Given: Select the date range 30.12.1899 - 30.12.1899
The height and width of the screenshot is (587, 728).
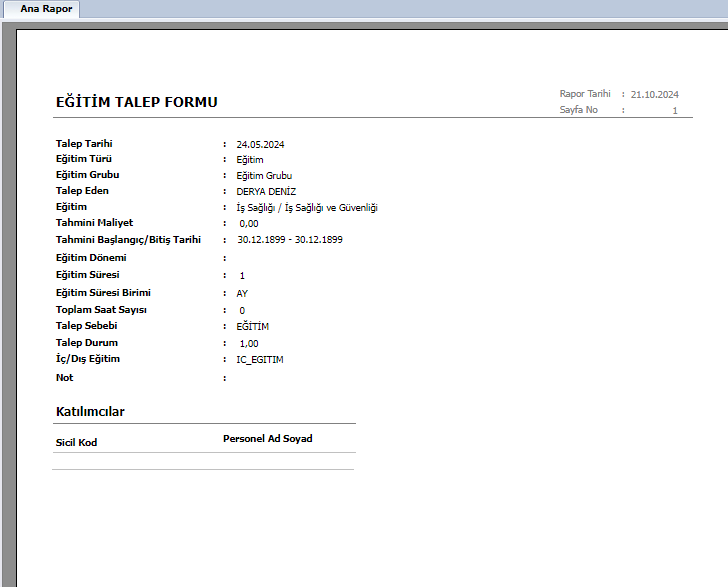Looking at the screenshot, I should (290, 240).
